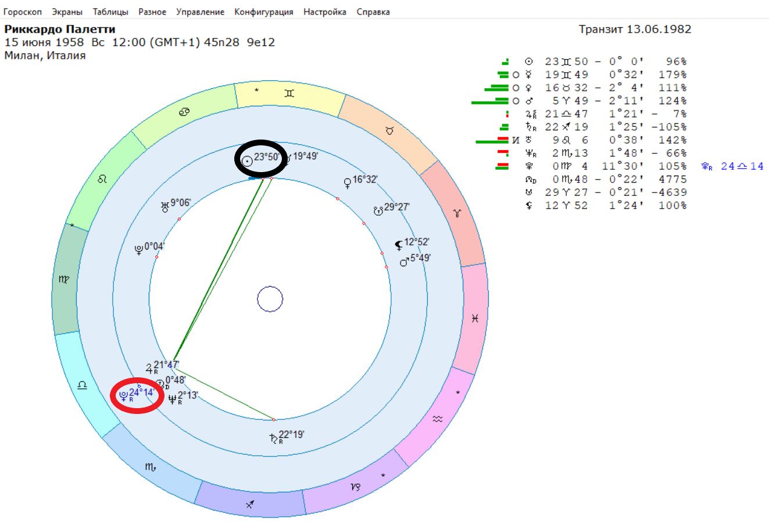Screen dimensions: 769x532
Task: Click the 22°19' degree label in the chart
Action: (x=292, y=434)
